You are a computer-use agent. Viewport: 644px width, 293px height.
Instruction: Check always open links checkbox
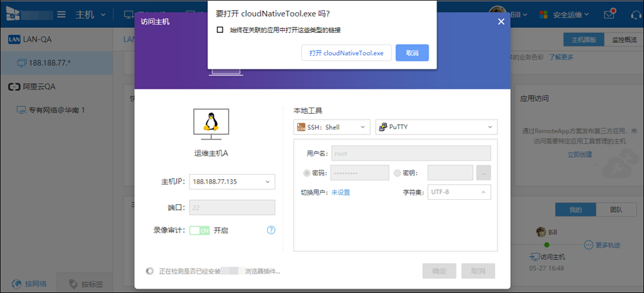pos(220,30)
